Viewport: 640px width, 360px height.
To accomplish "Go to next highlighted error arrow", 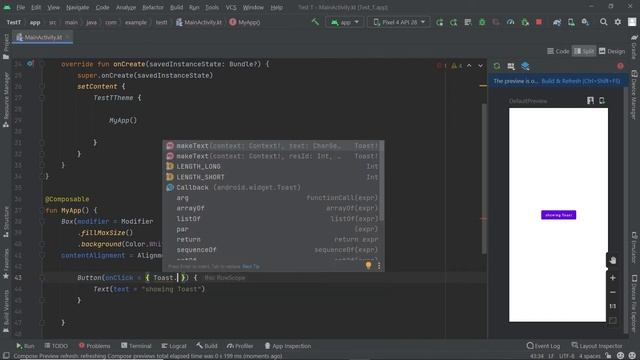I will point(480,66).
